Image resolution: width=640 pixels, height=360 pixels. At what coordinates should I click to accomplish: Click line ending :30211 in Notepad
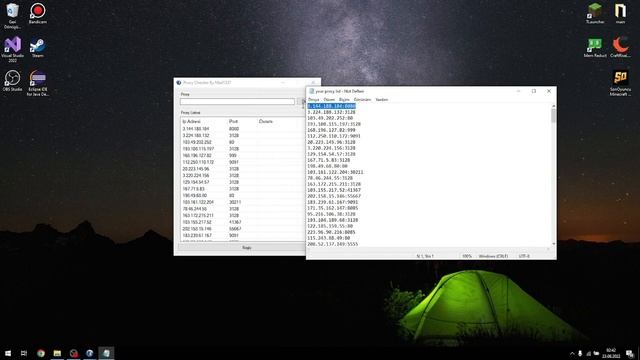pos(335,172)
